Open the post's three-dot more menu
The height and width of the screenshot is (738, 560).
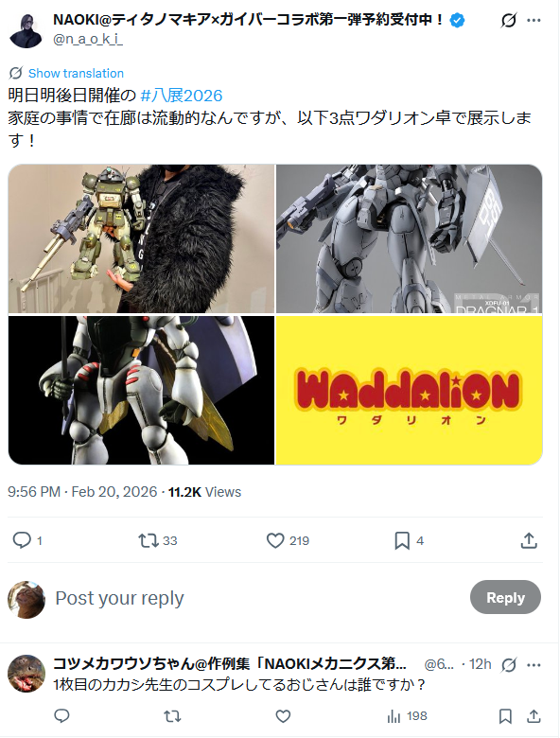click(534, 20)
